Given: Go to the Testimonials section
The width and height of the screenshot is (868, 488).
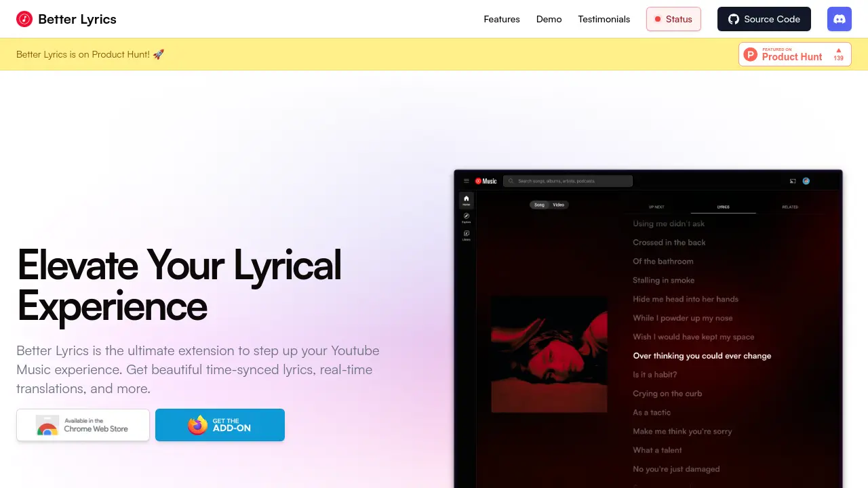Looking at the screenshot, I should click(x=604, y=19).
